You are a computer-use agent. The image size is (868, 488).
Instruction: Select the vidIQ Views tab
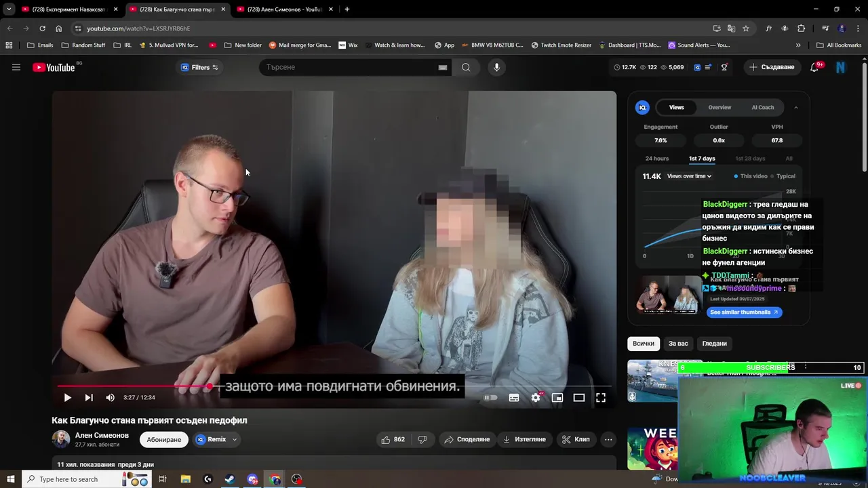pos(677,107)
